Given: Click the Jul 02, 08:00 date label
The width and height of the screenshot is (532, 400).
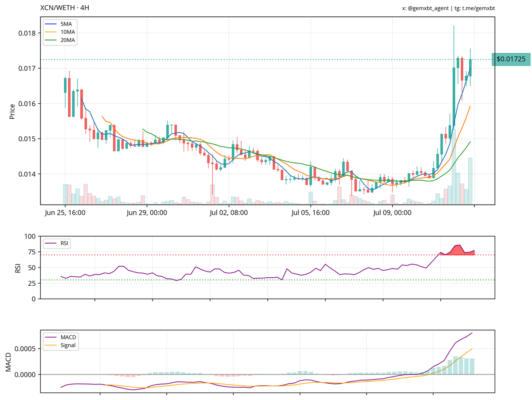Looking at the screenshot, I should pos(229,213).
